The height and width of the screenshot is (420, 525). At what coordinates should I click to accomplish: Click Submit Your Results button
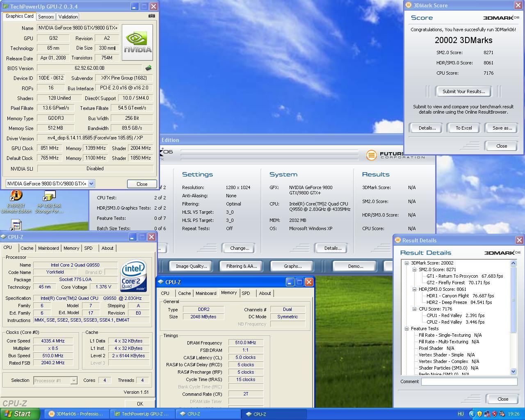pos(463,91)
